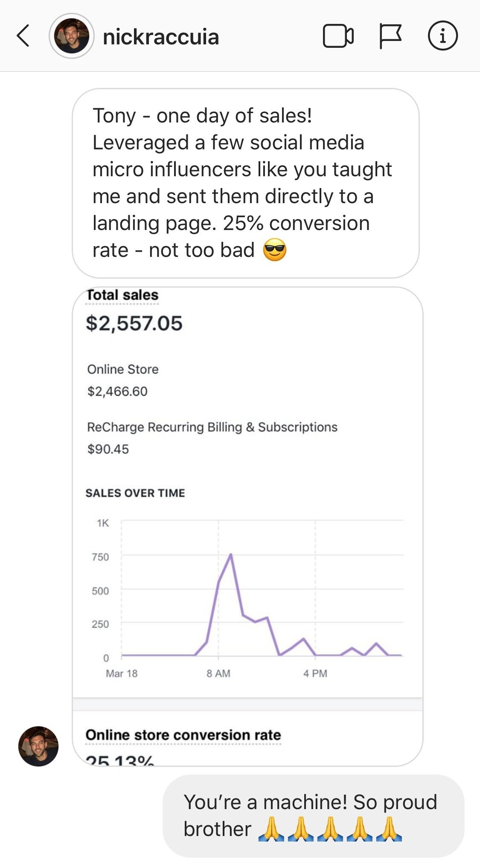Start a video call with nickraccuia
This screenshot has width=480, height=868.
[x=338, y=36]
